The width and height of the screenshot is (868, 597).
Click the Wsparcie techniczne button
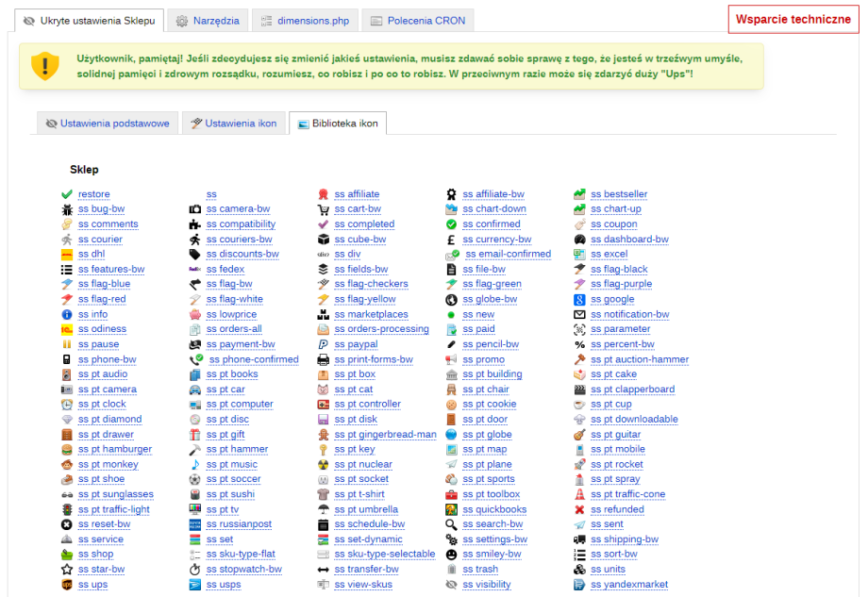click(793, 20)
